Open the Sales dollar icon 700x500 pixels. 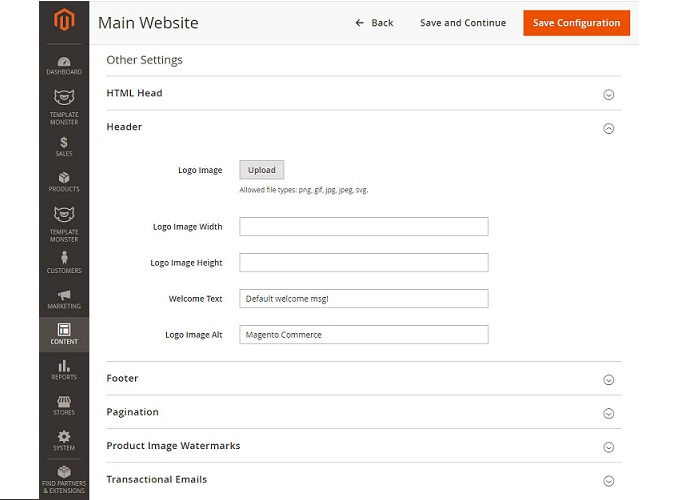click(x=64, y=143)
